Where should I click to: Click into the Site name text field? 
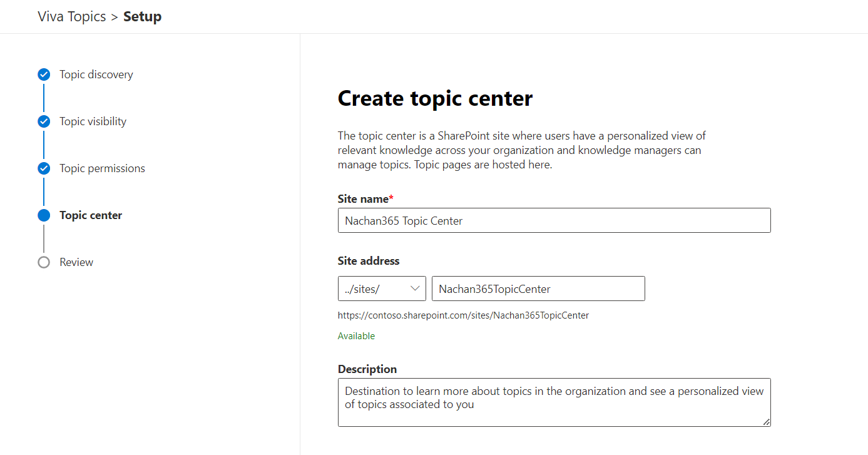click(554, 220)
